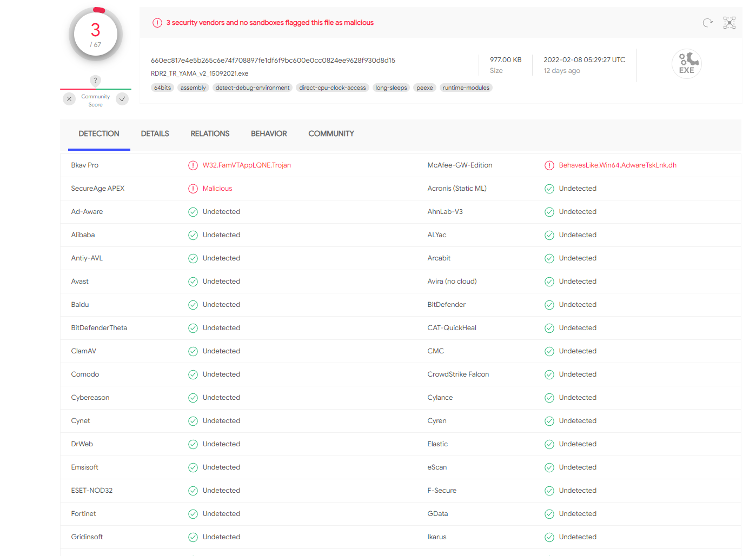
Task: Click BehavesLike.Win64.AdwareTskLnk.dh detection name
Action: point(618,165)
